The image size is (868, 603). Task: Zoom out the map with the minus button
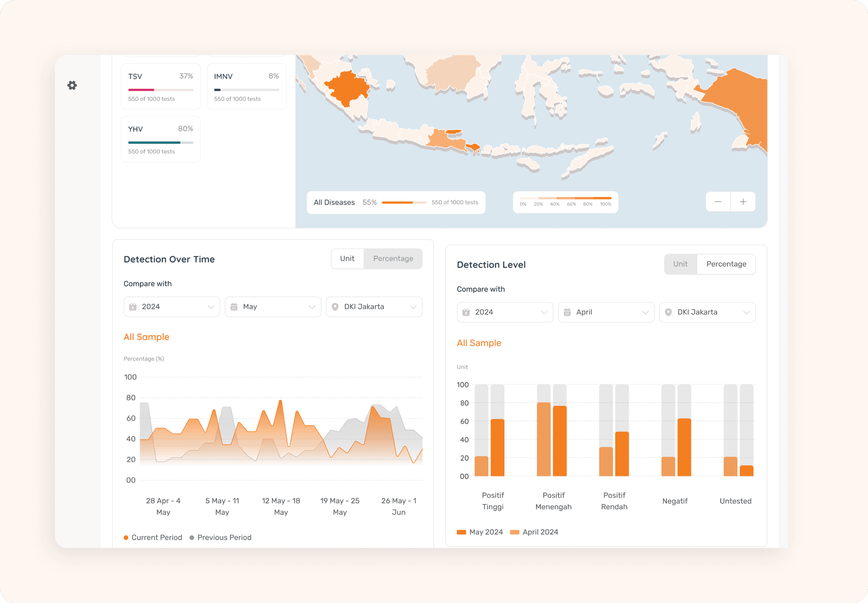[718, 202]
